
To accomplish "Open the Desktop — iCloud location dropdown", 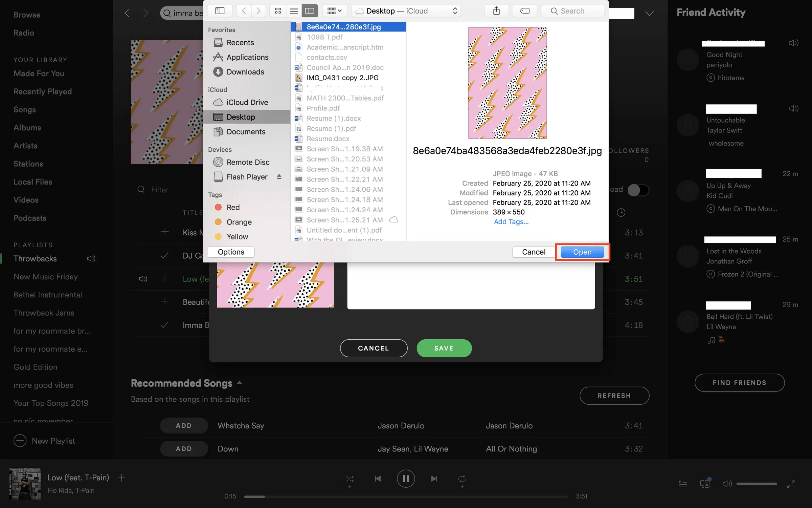I will (x=406, y=10).
